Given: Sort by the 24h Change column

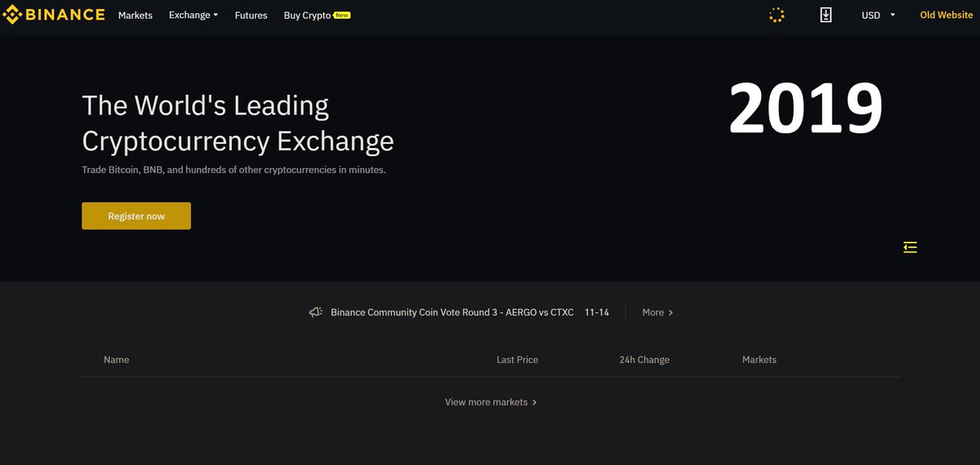Looking at the screenshot, I should pos(644,360).
